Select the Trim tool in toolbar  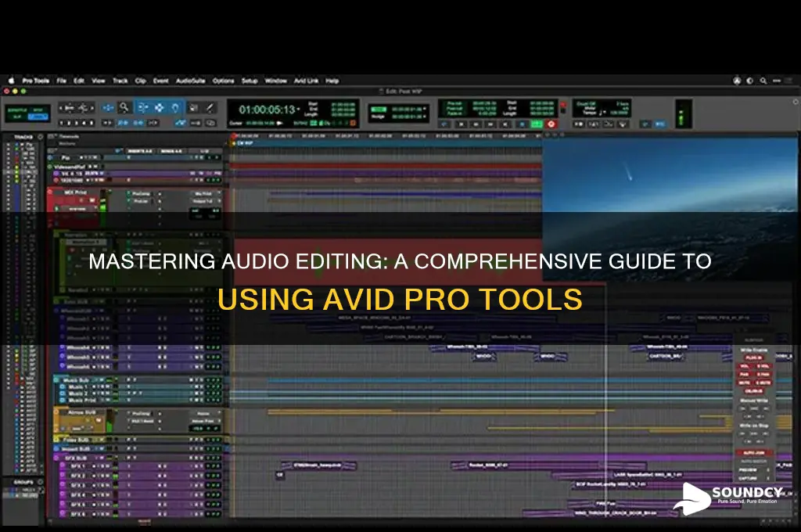(x=142, y=107)
